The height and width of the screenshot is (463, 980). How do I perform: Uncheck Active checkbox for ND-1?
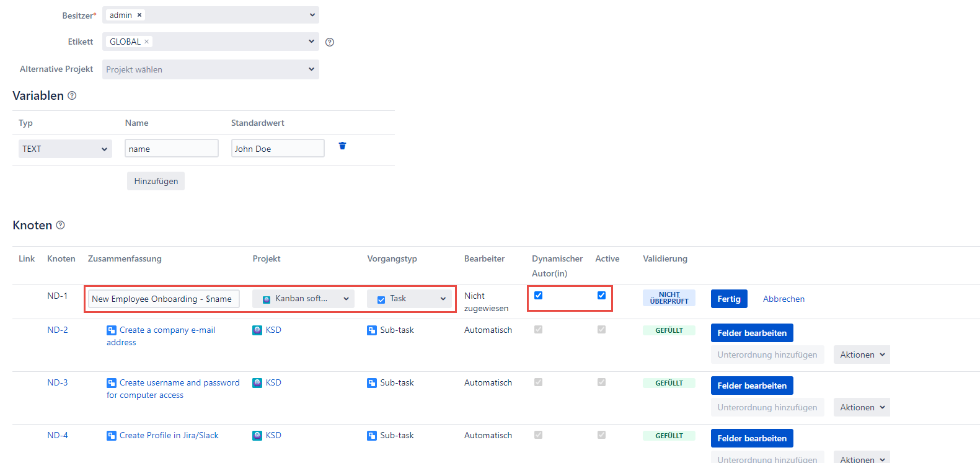pyautogui.click(x=601, y=296)
